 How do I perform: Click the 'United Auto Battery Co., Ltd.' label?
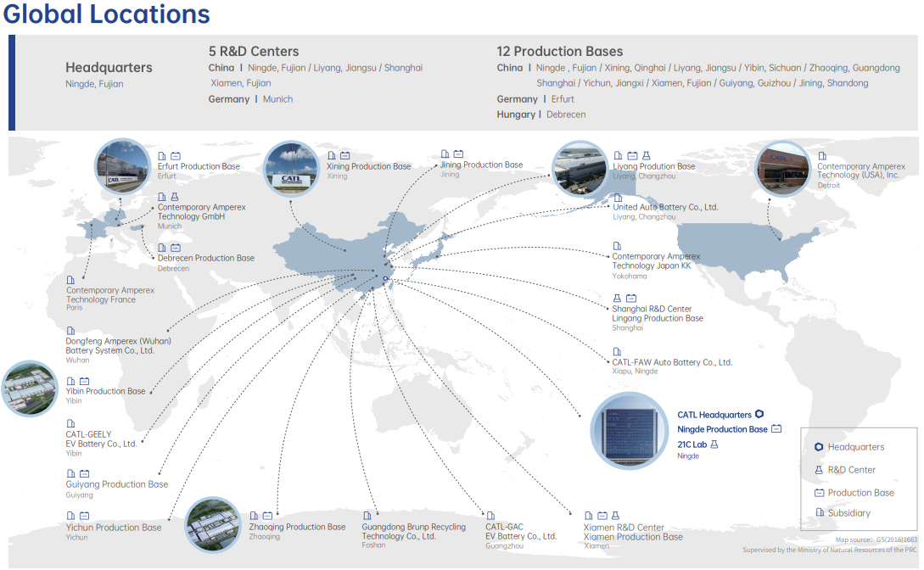tap(665, 207)
